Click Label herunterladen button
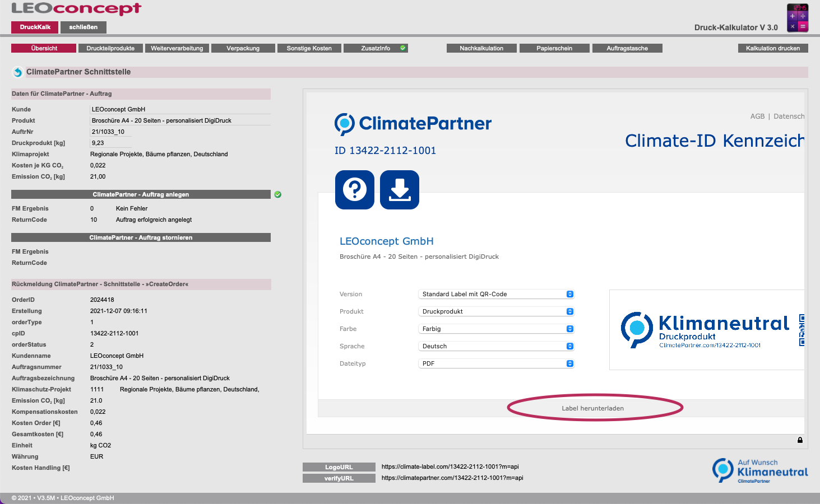Viewport: 820px width, 504px height. coord(593,408)
